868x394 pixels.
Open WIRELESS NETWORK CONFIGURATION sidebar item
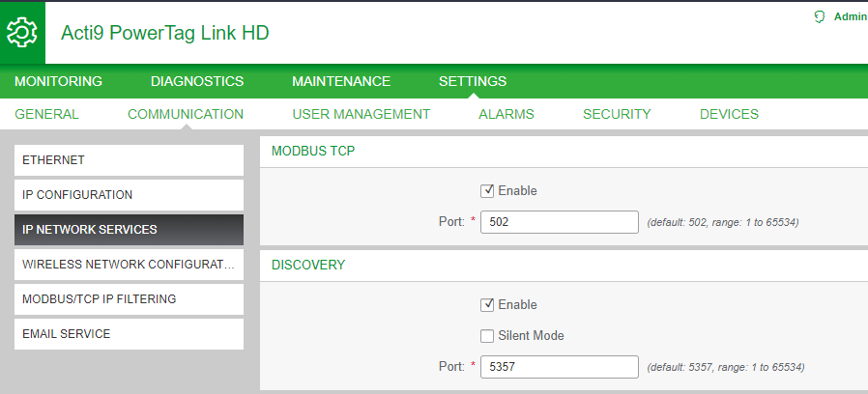click(x=129, y=265)
